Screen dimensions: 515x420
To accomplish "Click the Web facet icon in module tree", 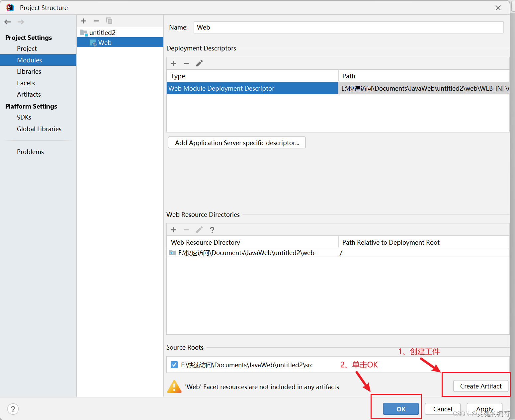I will pyautogui.click(x=93, y=43).
